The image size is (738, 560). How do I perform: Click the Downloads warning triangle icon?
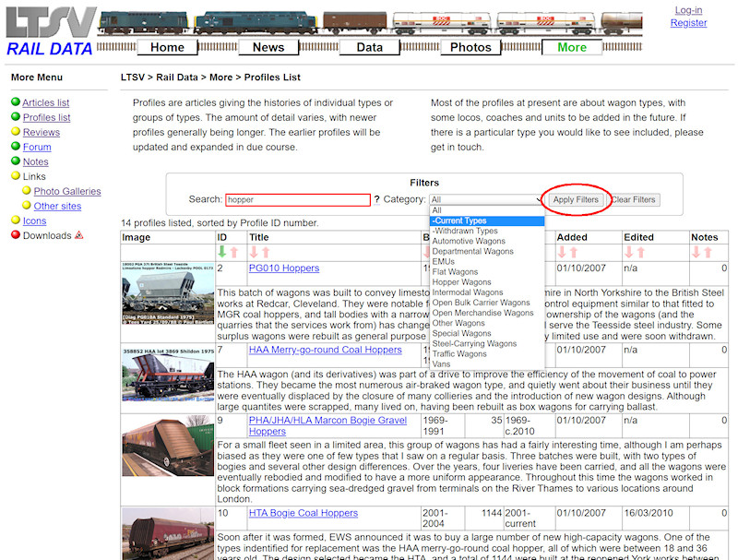78,235
